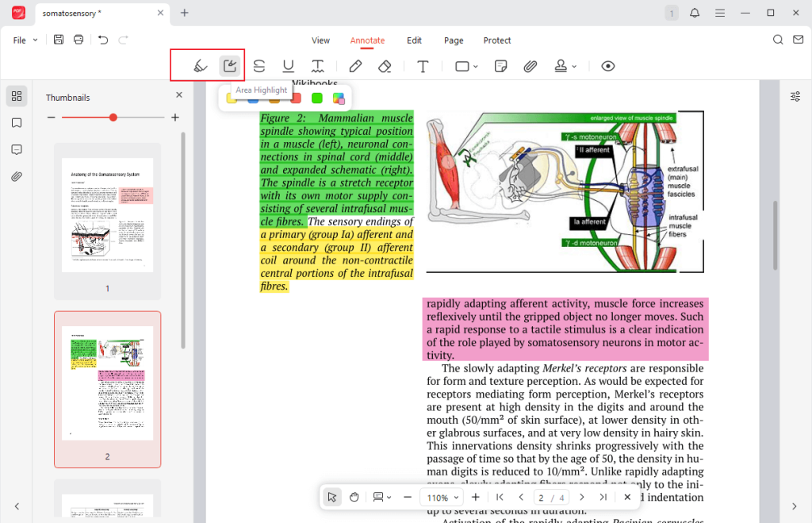Choose the green highlight color swatch
The image size is (812, 523).
[x=317, y=98]
